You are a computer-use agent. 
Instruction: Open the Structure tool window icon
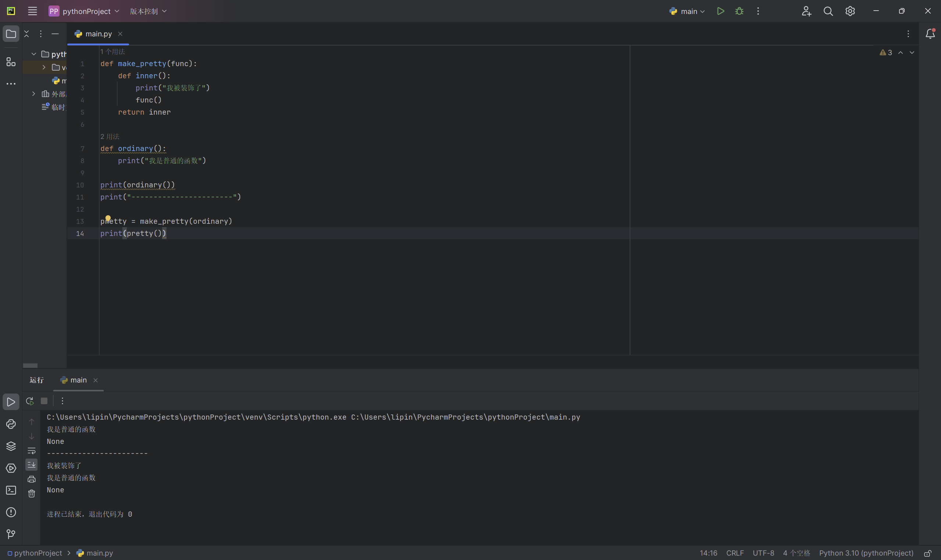coord(11,62)
